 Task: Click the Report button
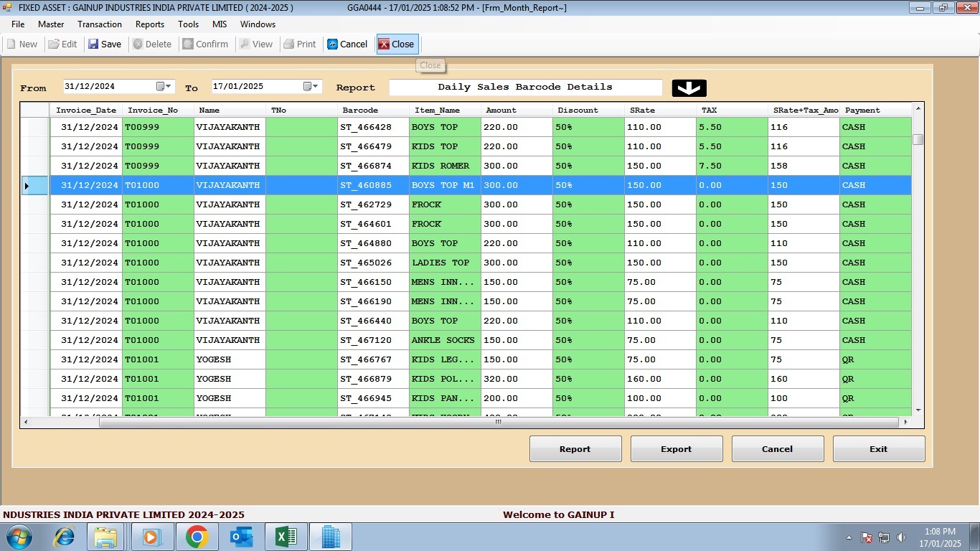575,449
